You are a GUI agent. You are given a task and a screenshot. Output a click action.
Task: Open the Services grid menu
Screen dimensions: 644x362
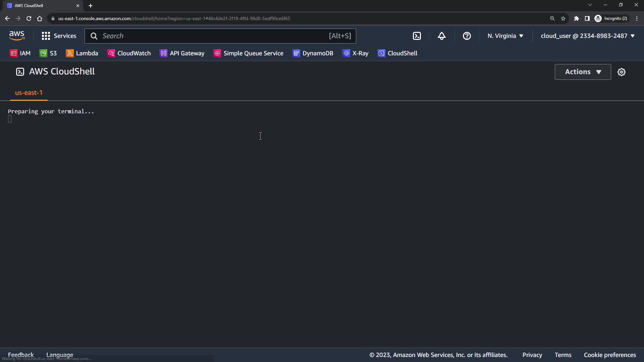click(x=59, y=36)
